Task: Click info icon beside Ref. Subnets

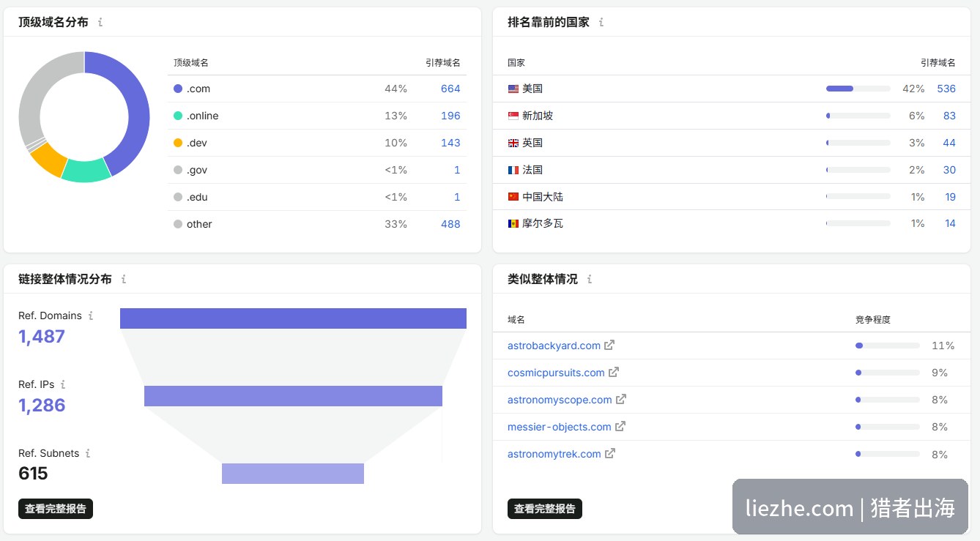Action: (88, 453)
